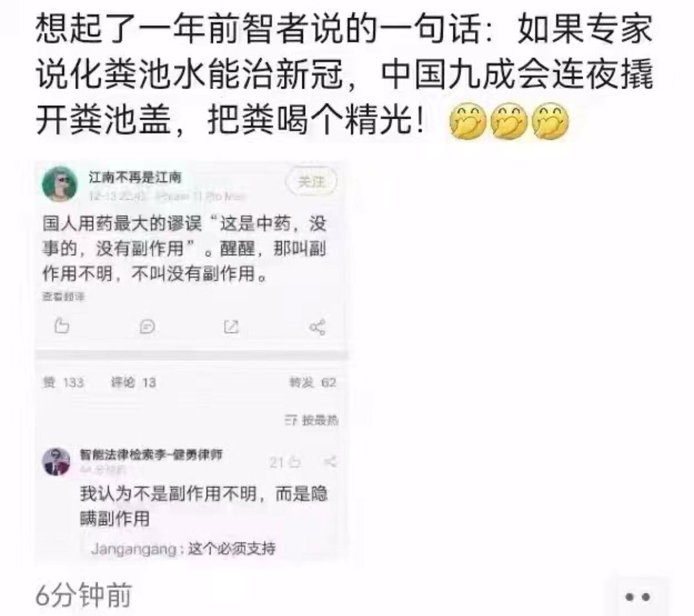The image size is (694, 616).
Task: Switch to the 转发 62 tab
Action: pyautogui.click(x=313, y=382)
